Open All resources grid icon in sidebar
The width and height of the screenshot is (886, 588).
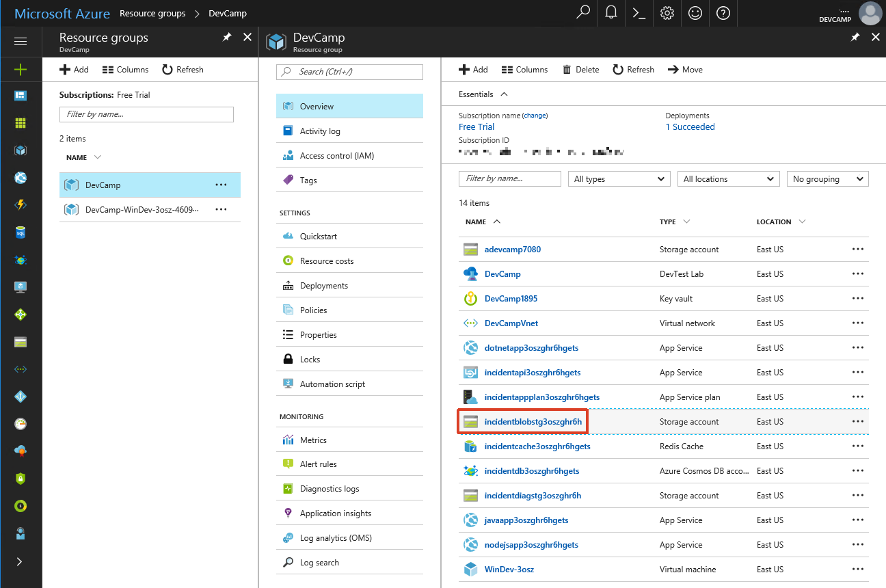pyautogui.click(x=21, y=123)
